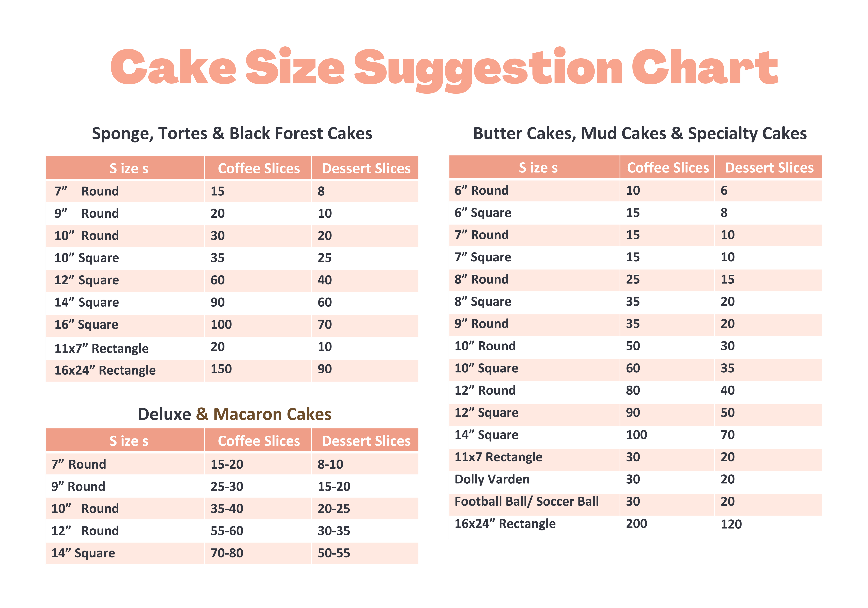868x608 pixels.
Task: Click the 55-60 coffee slices cell
Action: click(227, 531)
